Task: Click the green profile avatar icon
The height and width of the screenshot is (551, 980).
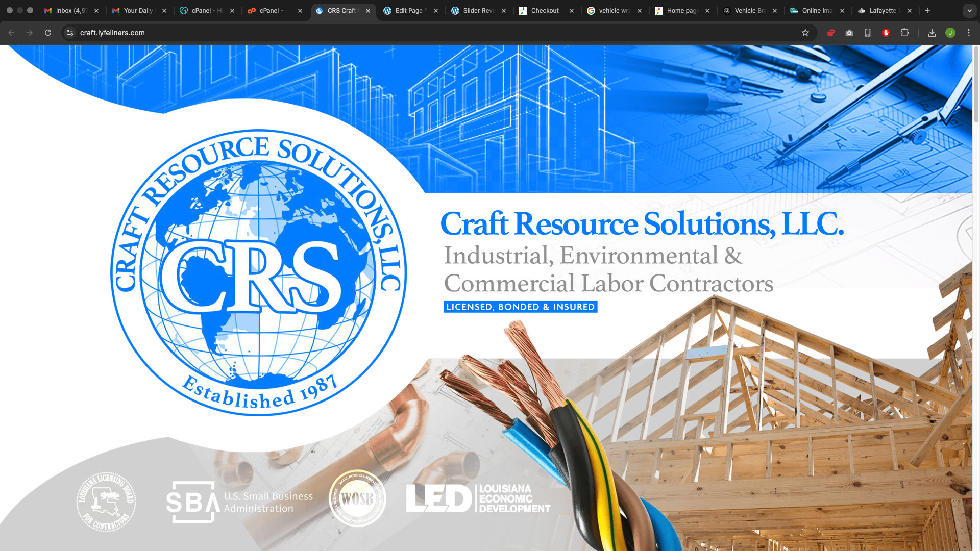Action: click(950, 33)
